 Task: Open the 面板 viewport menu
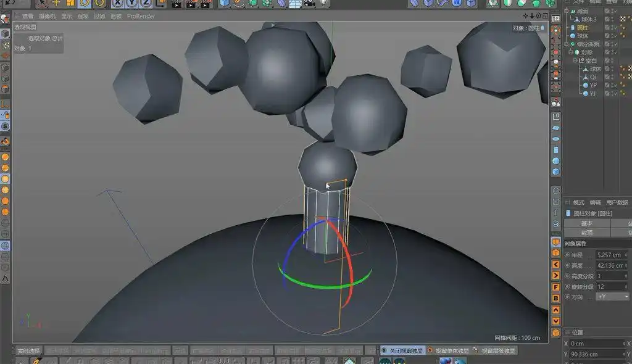point(115,16)
